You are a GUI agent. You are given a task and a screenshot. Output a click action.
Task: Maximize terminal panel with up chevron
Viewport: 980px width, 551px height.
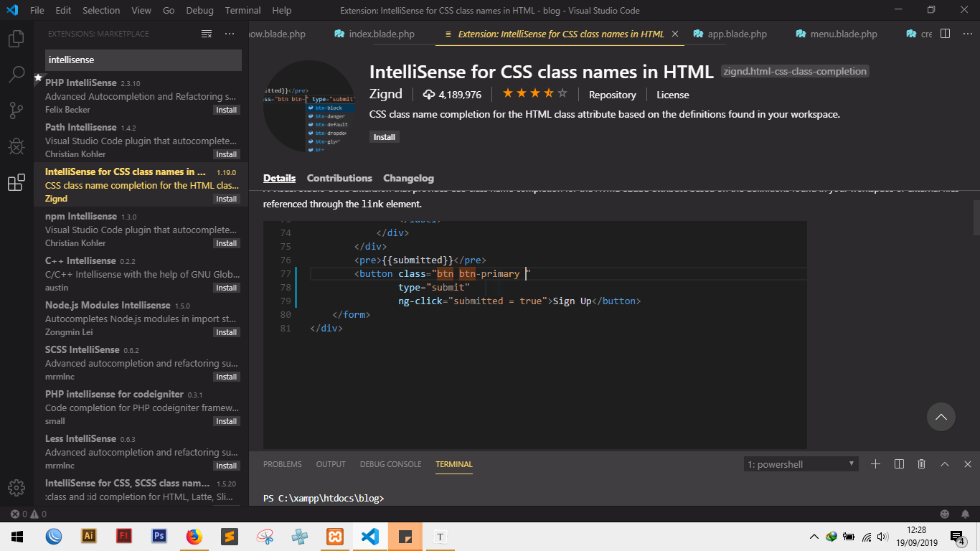pyautogui.click(x=945, y=464)
